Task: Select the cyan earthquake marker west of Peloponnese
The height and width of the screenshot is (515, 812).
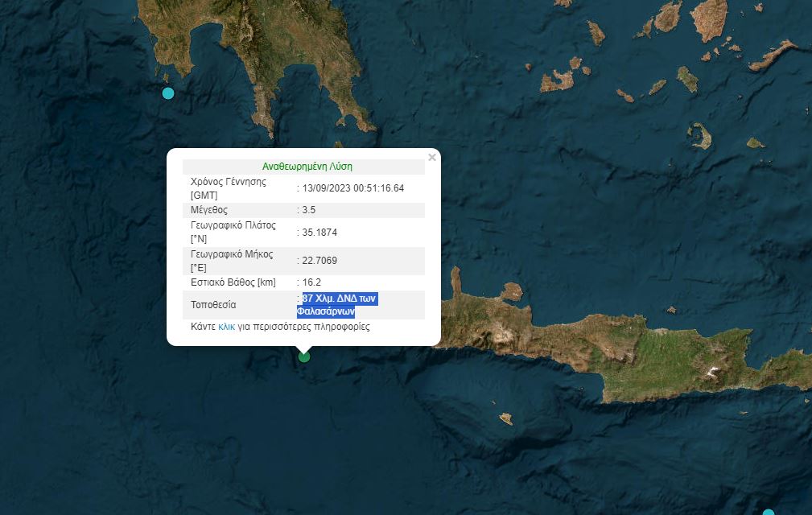Action: tap(167, 93)
